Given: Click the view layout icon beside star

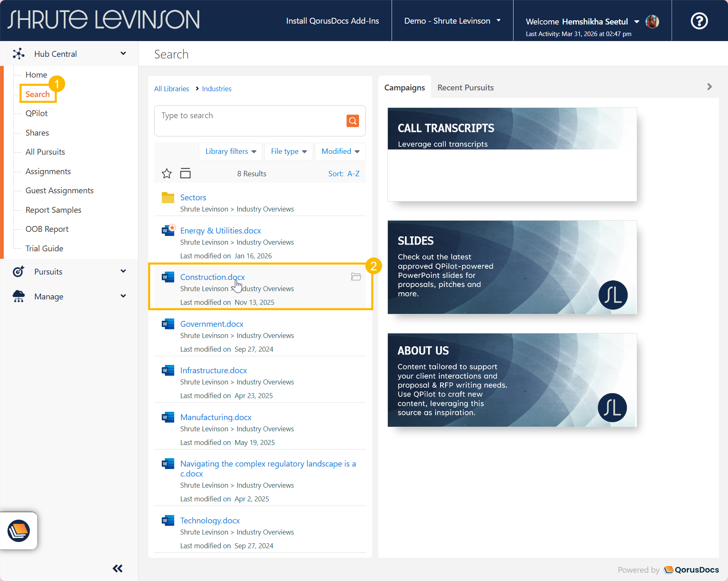Looking at the screenshot, I should click(185, 174).
